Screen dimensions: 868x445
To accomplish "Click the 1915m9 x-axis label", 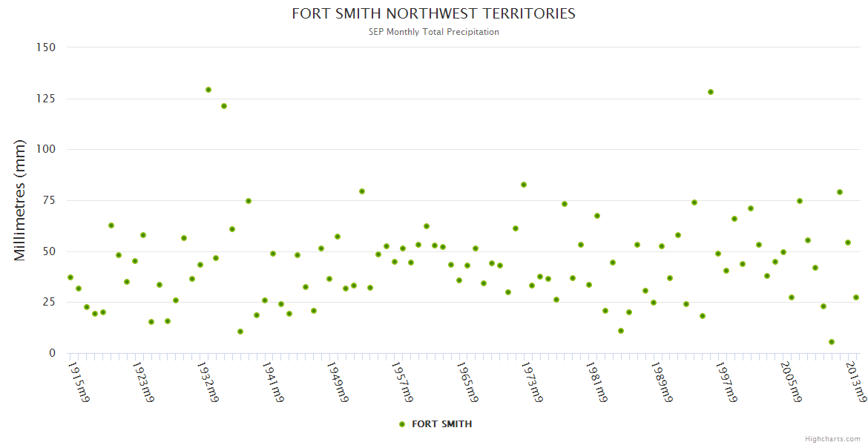I will click(79, 382).
